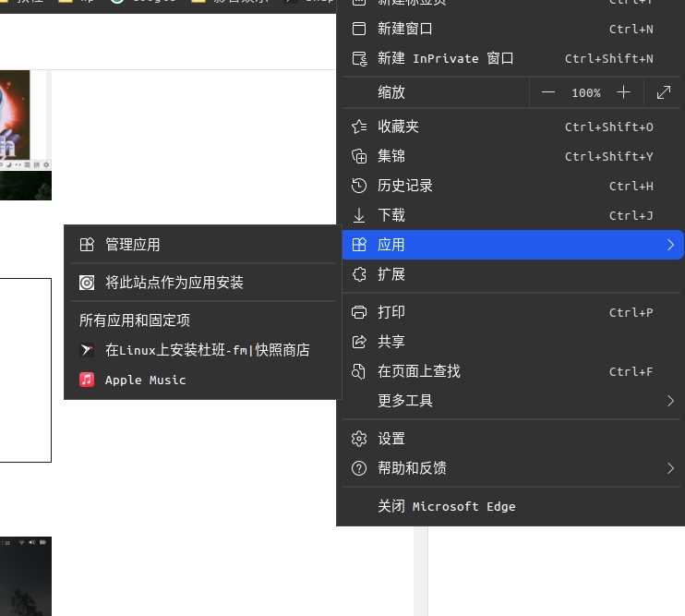Zoom out with the minus button

(547, 92)
